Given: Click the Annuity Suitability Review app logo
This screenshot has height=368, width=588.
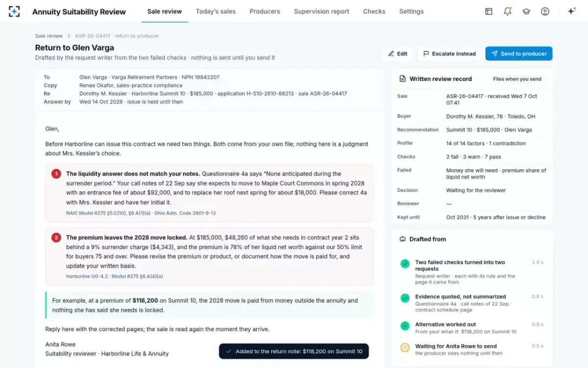Looking at the screenshot, I should [x=14, y=11].
